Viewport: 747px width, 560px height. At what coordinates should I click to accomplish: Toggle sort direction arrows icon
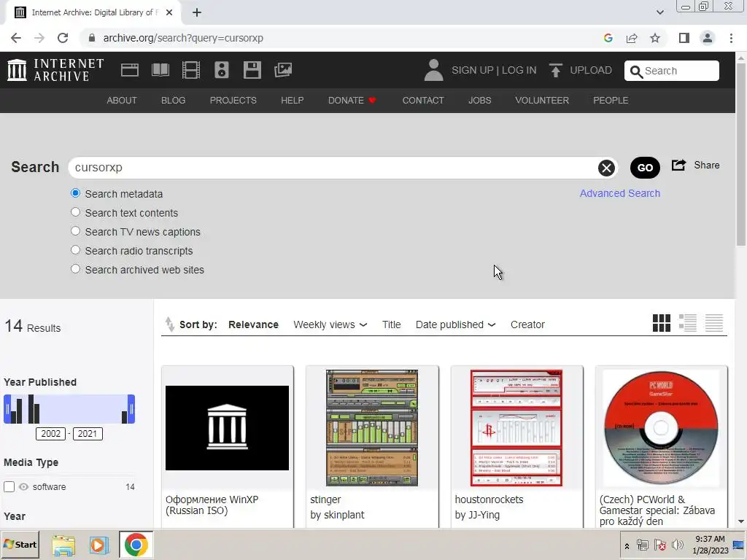(x=169, y=324)
